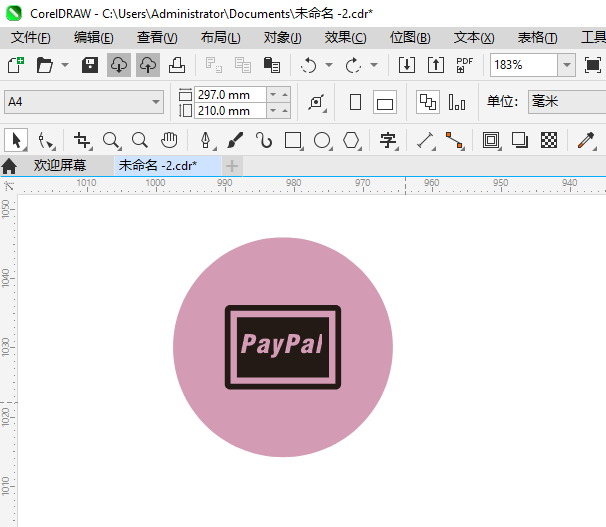Click the 183% zoom level field
The image size is (606, 527).
[524, 65]
